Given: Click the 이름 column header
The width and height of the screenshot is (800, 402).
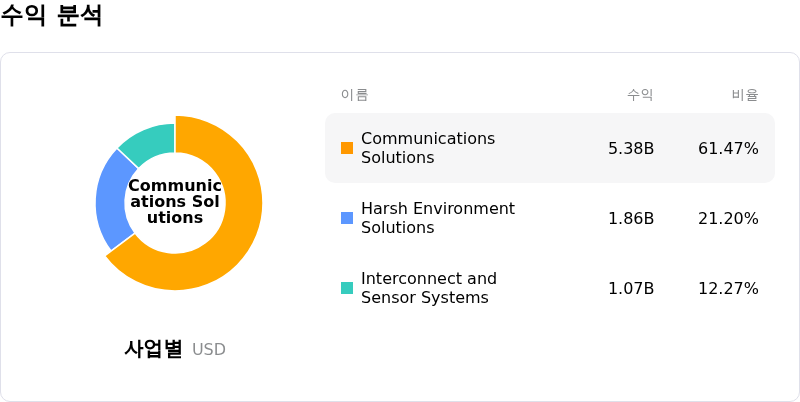Looking at the screenshot, I should click(355, 95).
